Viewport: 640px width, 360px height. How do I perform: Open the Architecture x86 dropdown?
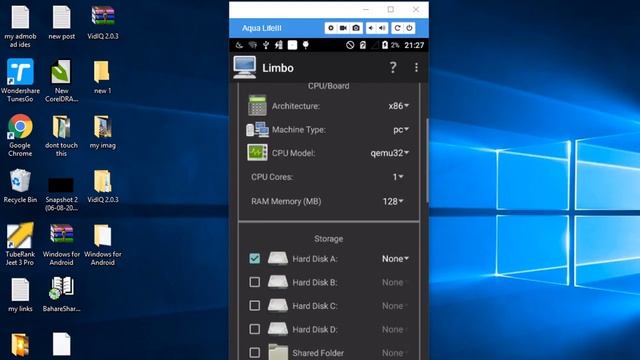click(399, 106)
